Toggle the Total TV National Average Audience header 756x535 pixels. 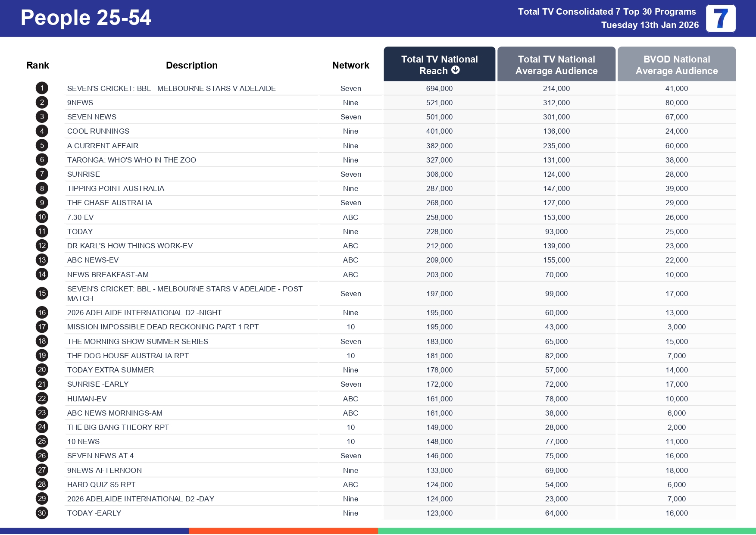(x=556, y=65)
